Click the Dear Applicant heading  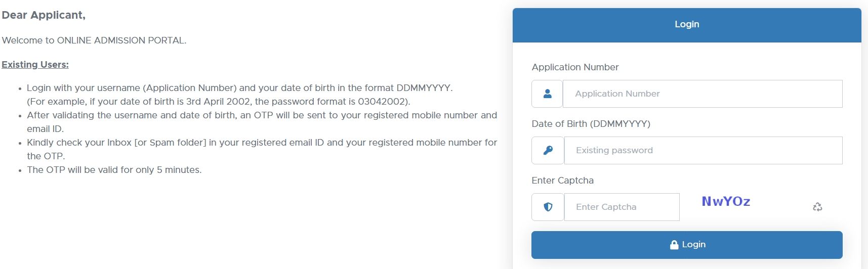44,15
